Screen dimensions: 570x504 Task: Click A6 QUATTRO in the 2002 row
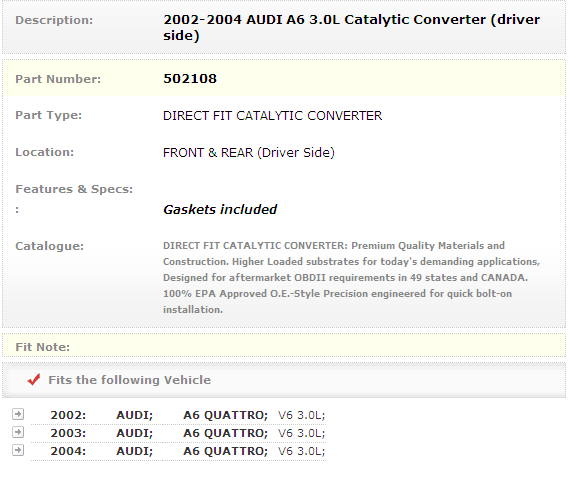click(x=225, y=415)
